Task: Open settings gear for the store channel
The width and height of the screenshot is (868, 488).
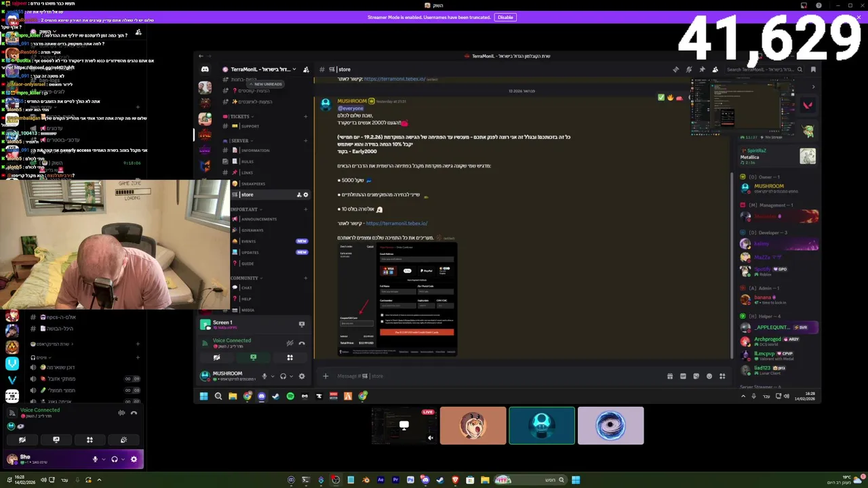Action: tap(306, 195)
